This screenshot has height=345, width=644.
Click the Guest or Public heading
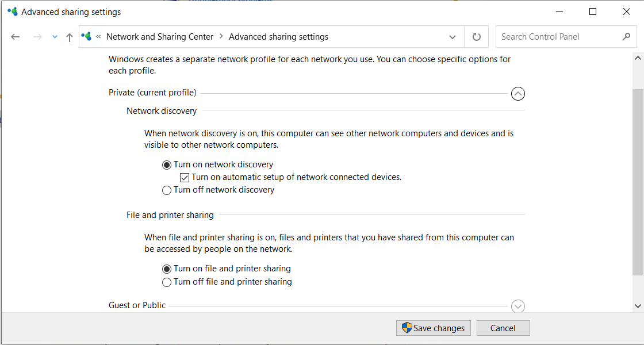[x=137, y=305]
